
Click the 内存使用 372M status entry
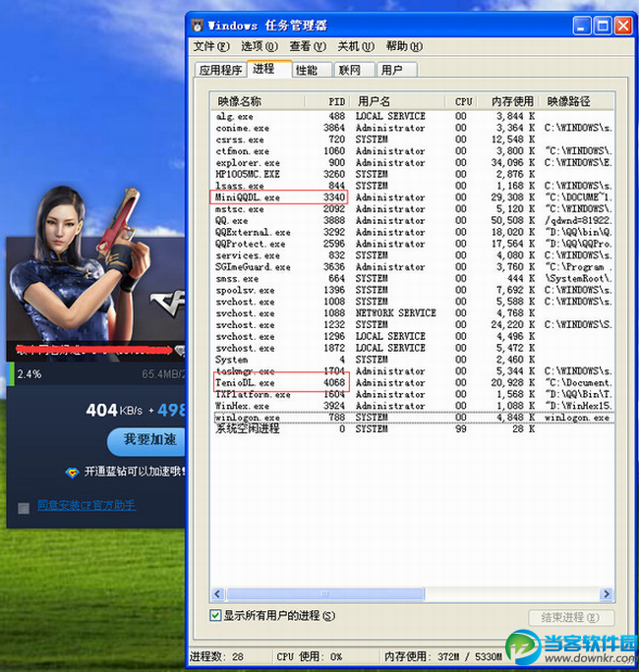tap(442, 656)
